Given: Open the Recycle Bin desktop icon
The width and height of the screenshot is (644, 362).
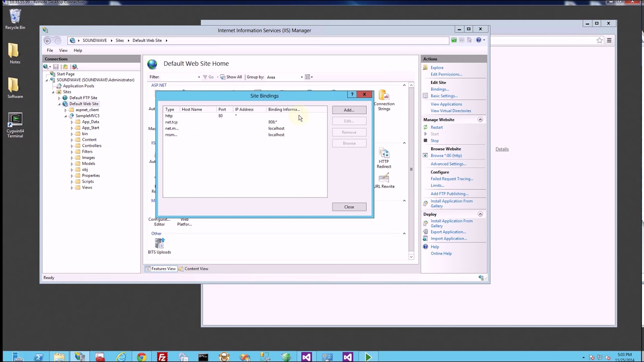Looking at the screenshot, I should pyautogui.click(x=15, y=20).
